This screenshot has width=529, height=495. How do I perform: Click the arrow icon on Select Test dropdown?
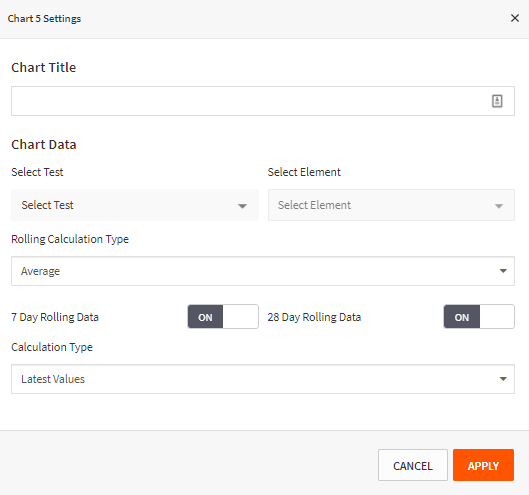(x=242, y=206)
